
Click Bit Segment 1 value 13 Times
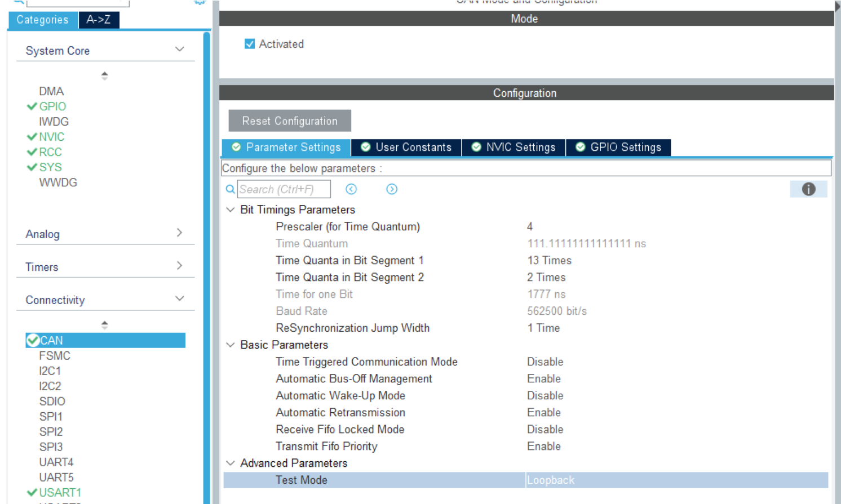pos(549,260)
